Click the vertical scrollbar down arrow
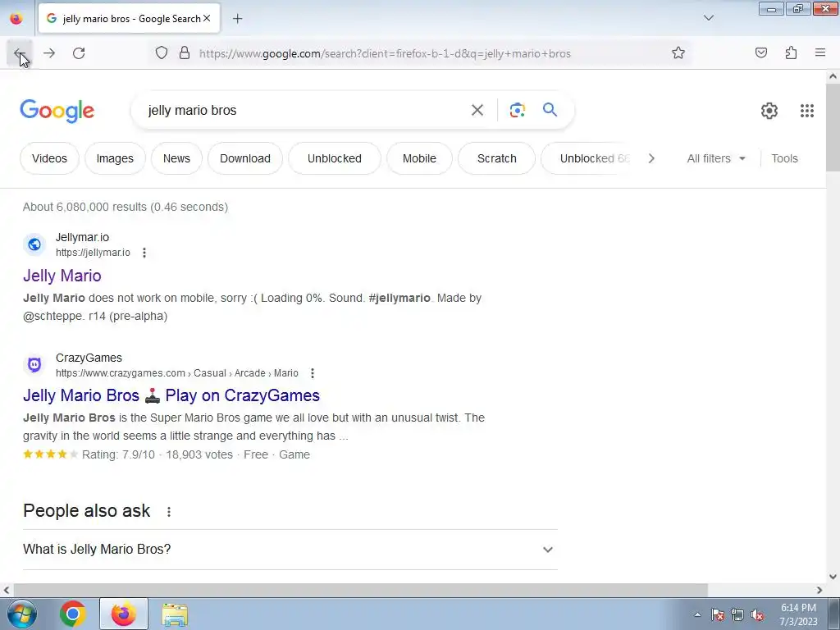The height and width of the screenshot is (630, 840). (x=833, y=577)
